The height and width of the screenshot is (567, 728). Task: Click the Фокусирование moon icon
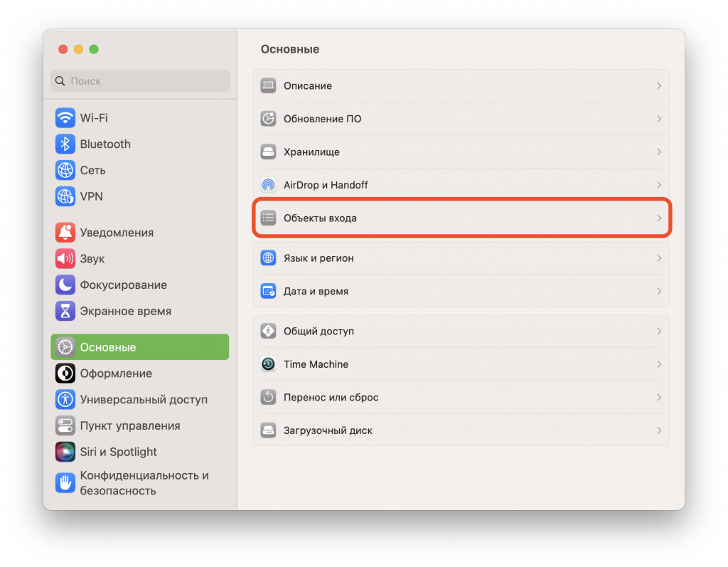pyautogui.click(x=65, y=285)
